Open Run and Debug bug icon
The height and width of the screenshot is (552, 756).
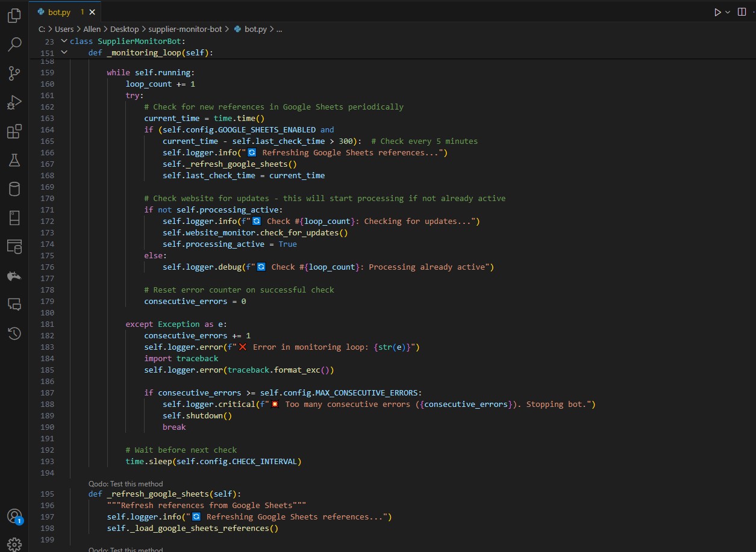pos(14,102)
